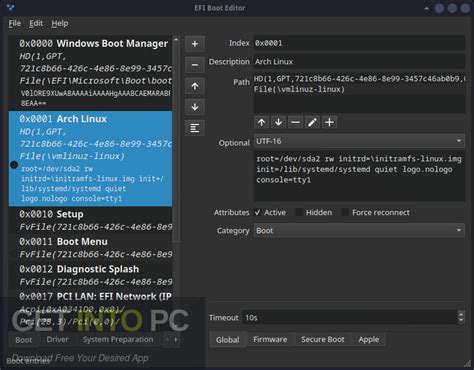
Task: Switch to the System Preparation tab
Action: click(118, 339)
